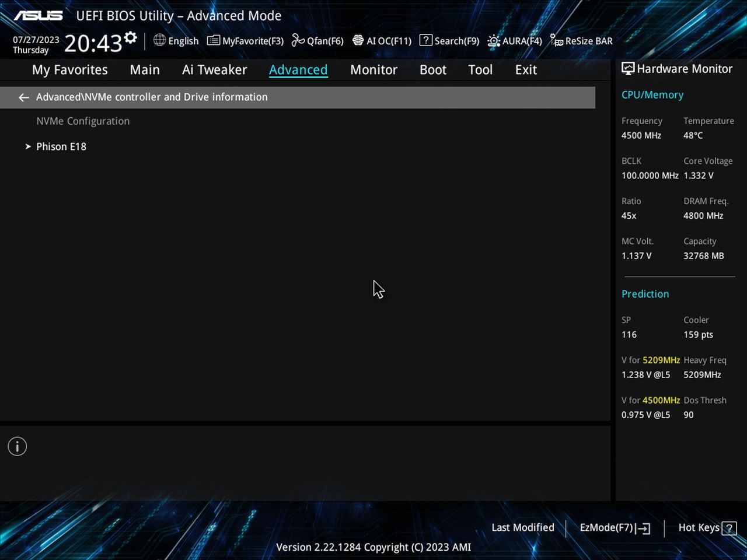The width and height of the screenshot is (747, 560).
Task: Click the breadcrumb Advanced\NVMe controller path
Action: tap(152, 97)
